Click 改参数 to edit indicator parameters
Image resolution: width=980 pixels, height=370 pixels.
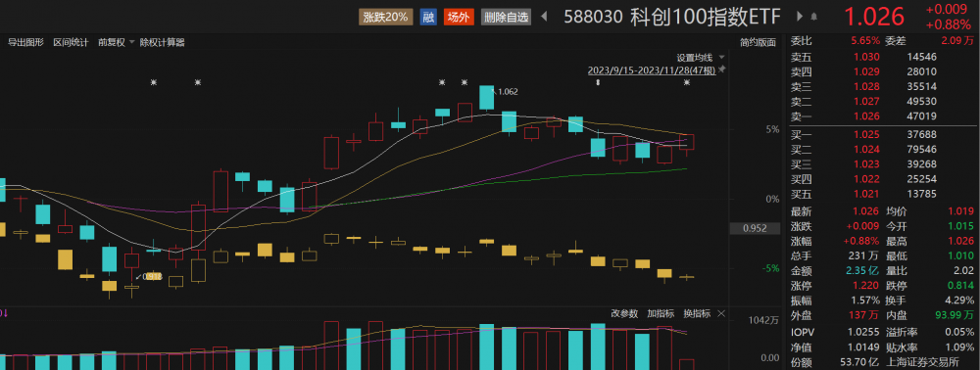coord(624,314)
